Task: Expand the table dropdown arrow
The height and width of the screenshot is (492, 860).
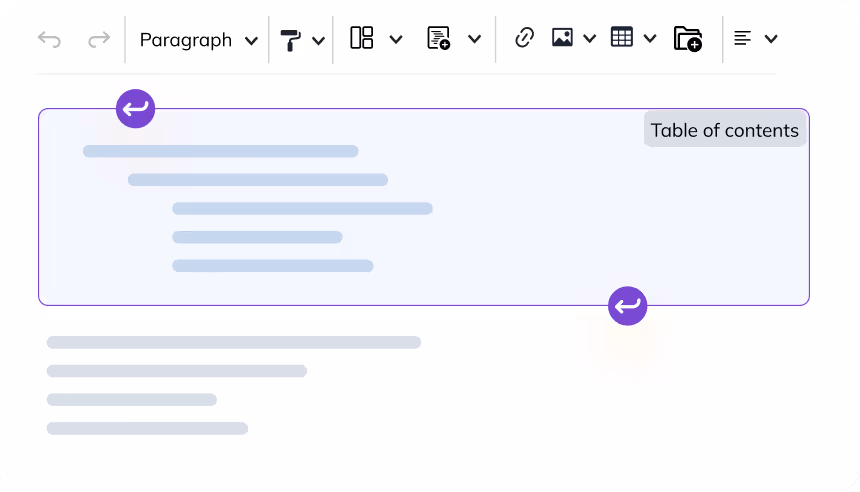Action: coord(650,40)
